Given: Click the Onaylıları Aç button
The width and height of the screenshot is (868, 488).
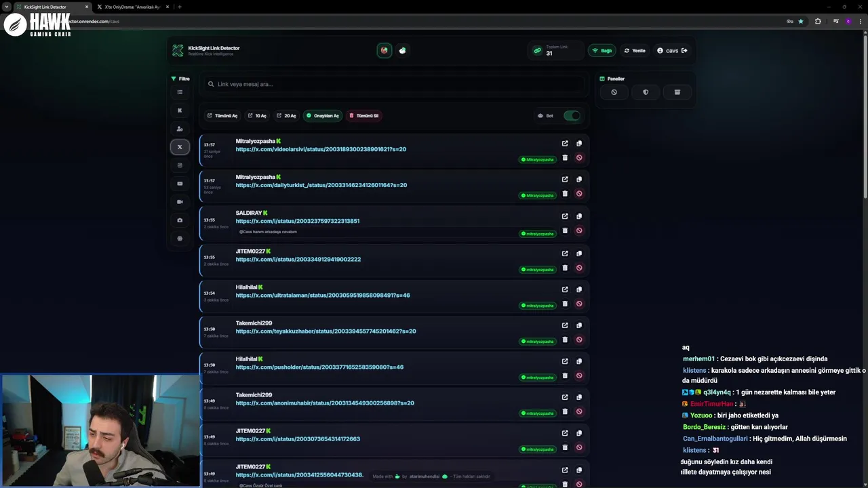Looking at the screenshot, I should coord(323,116).
